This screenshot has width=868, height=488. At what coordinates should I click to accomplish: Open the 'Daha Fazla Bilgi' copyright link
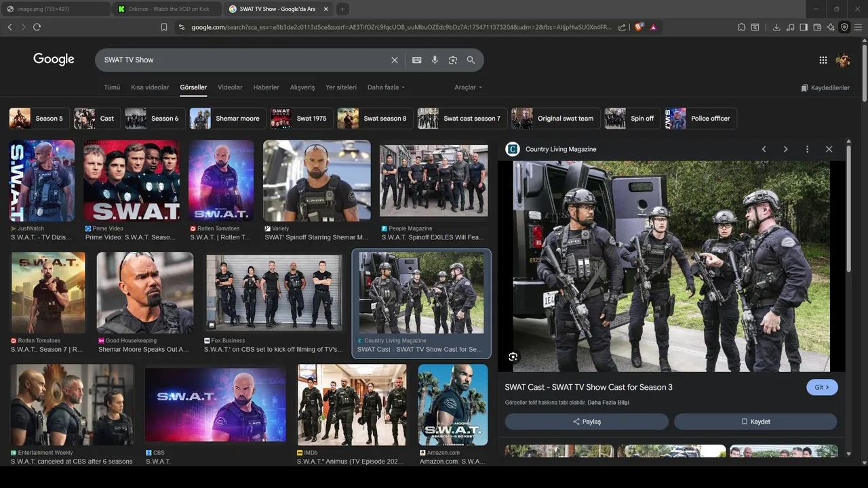point(608,403)
